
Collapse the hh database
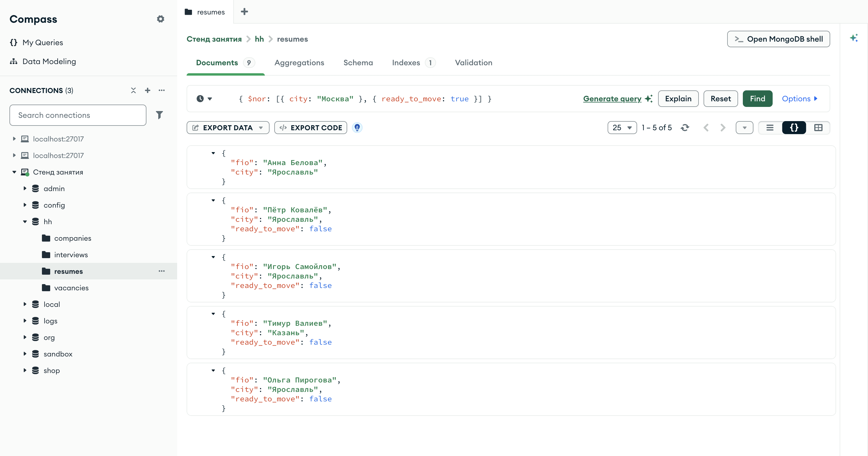click(x=25, y=222)
